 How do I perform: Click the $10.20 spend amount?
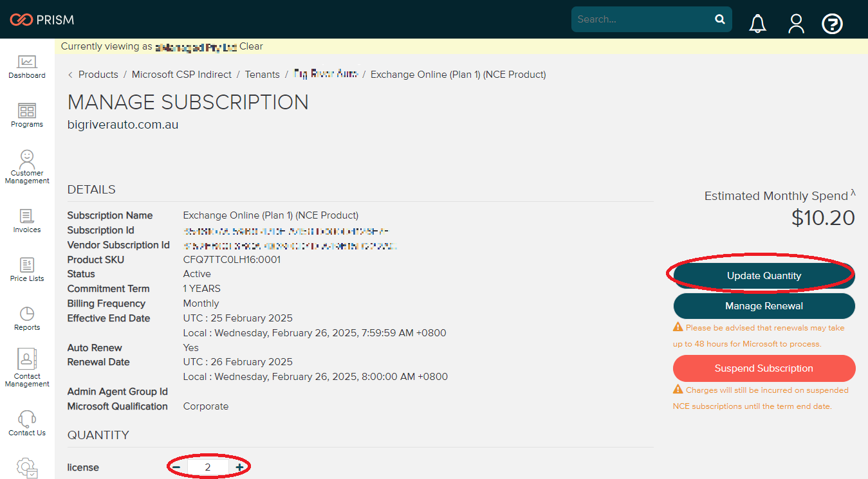click(823, 218)
